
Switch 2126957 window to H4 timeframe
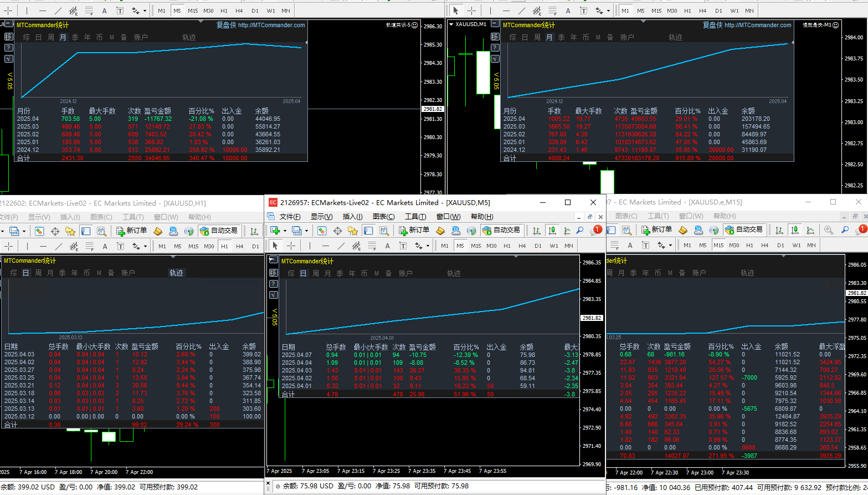point(522,246)
